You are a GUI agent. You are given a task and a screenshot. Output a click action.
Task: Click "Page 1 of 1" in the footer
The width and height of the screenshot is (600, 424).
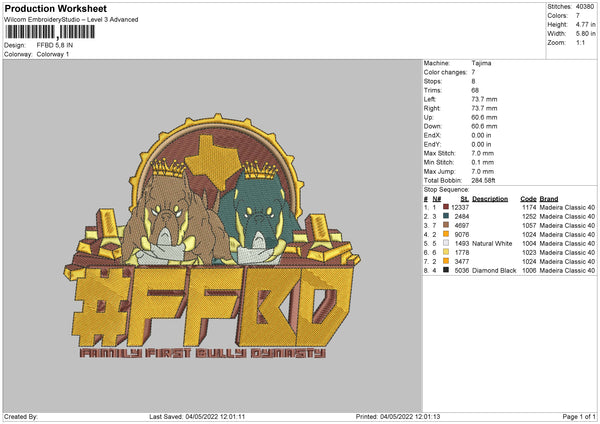point(579,416)
